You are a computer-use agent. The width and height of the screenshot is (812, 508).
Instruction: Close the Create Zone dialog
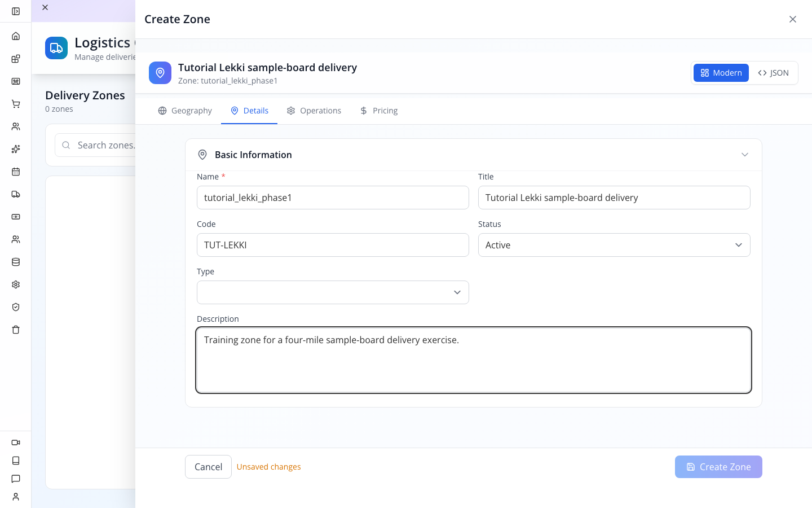(793, 19)
